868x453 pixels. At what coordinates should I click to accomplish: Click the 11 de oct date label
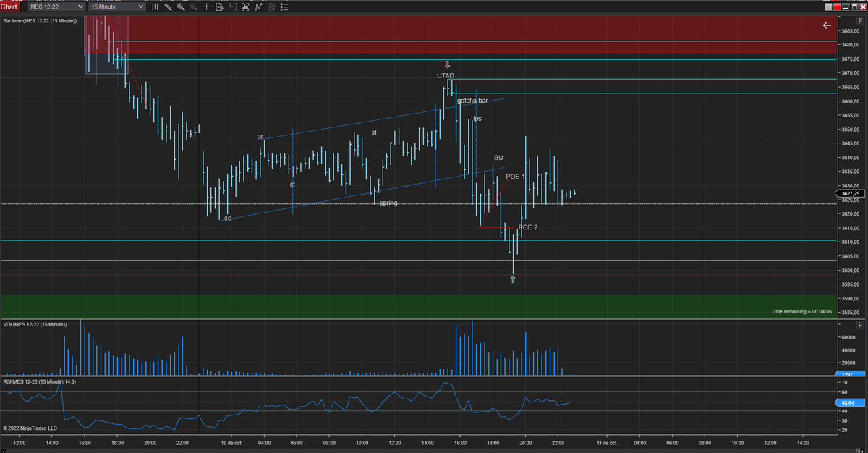pyautogui.click(x=606, y=442)
